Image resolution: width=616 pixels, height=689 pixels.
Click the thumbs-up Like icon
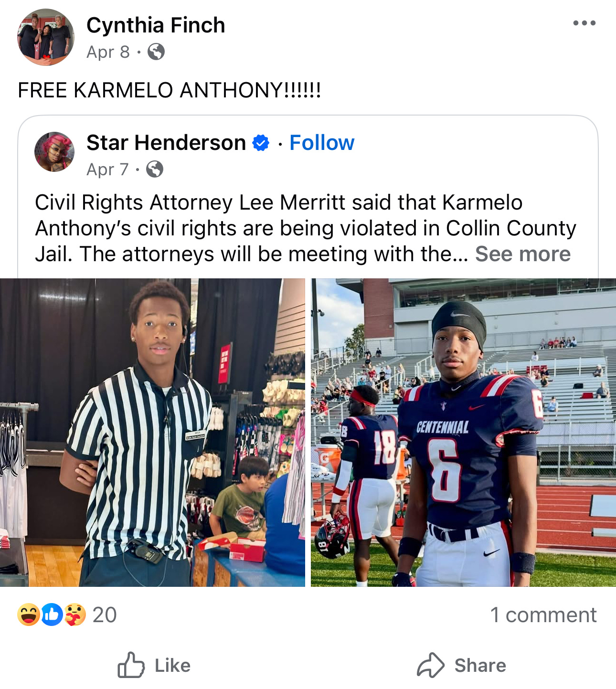tap(131, 665)
